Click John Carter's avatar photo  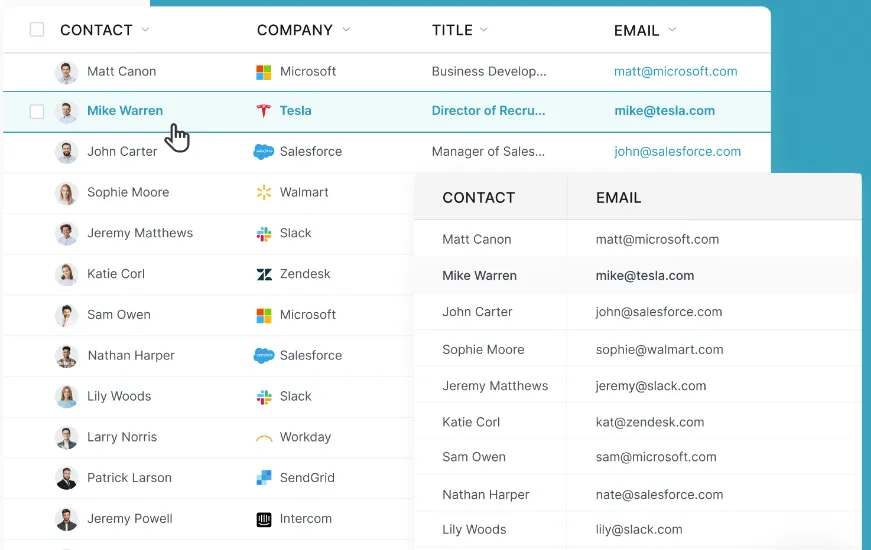(66, 152)
